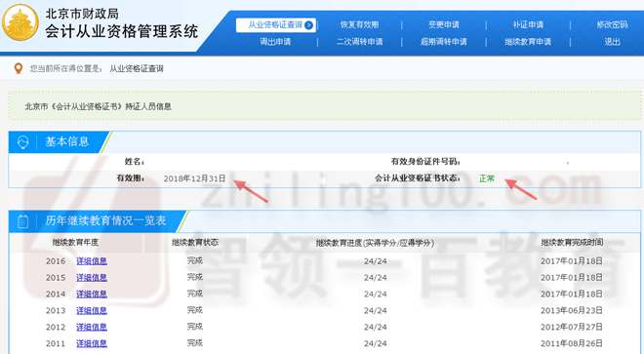
Task: Click the 从业资格证查询 breadcrumb text
Action: (x=137, y=68)
